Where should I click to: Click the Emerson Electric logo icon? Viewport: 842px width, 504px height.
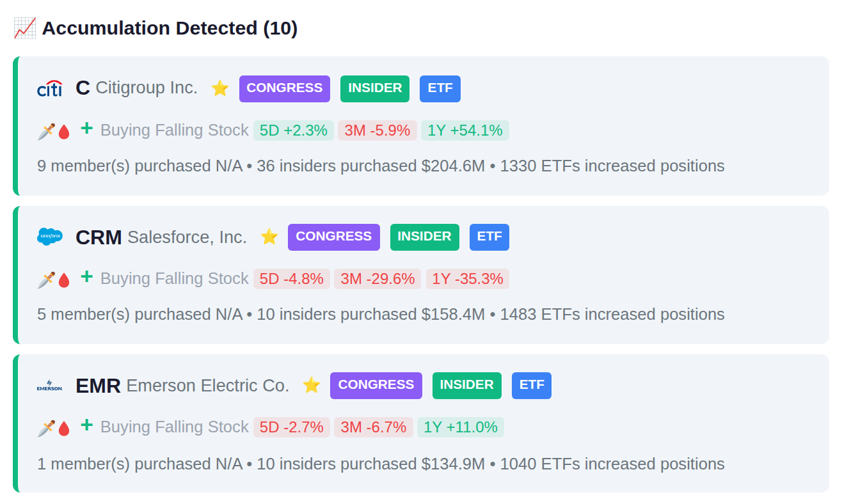click(50, 386)
